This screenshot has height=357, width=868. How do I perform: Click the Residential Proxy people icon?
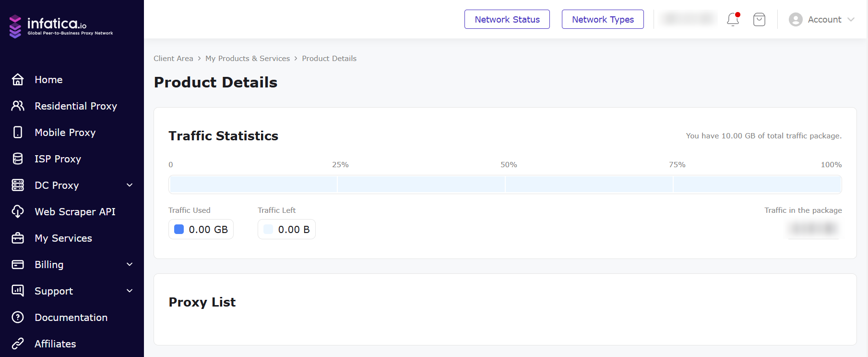point(18,106)
